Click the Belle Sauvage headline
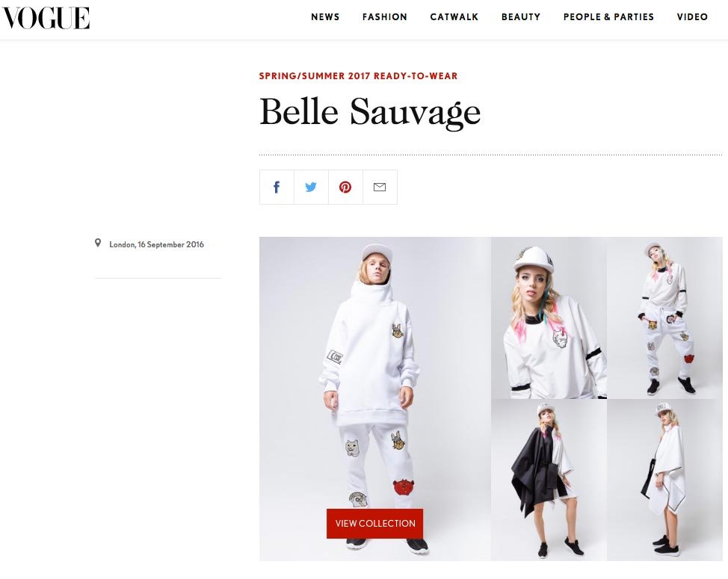The width and height of the screenshot is (728, 579). (370, 112)
